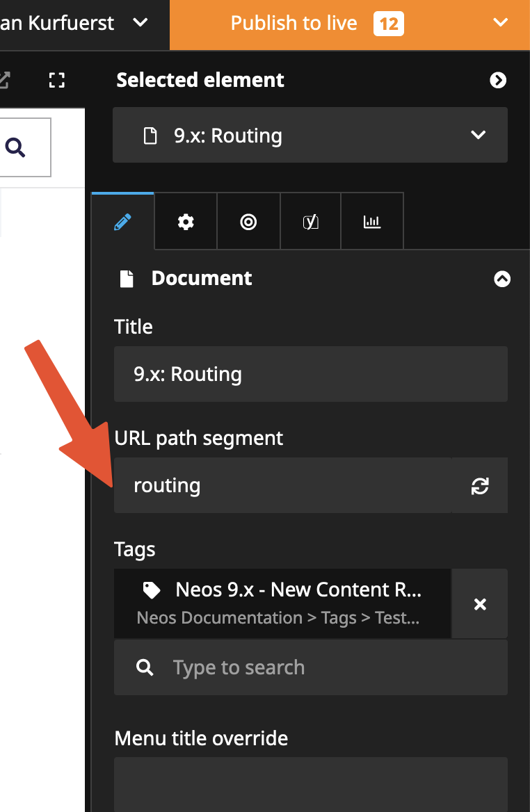Click the URL path segment field
Viewport: 530px width, 812px height.
pos(282,486)
